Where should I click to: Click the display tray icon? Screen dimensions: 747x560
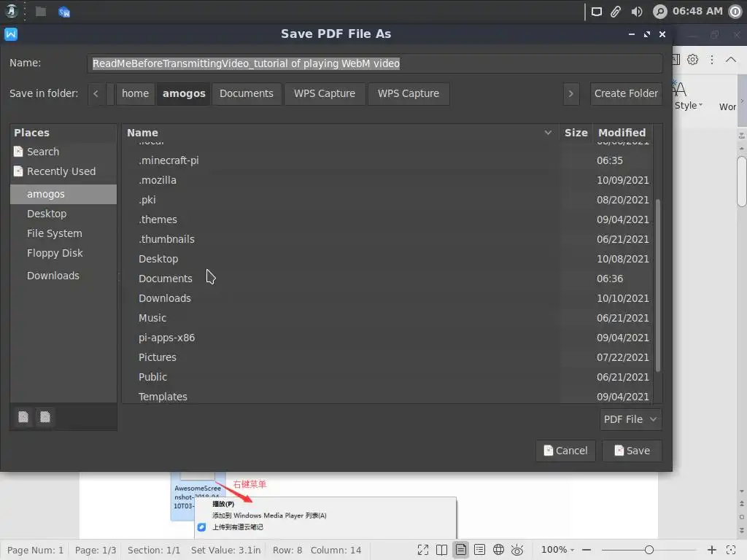point(596,12)
